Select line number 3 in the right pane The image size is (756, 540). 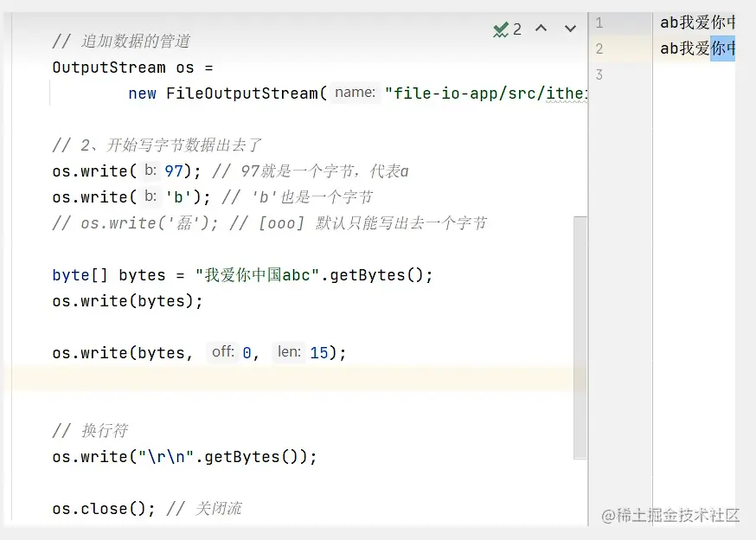pyautogui.click(x=599, y=74)
